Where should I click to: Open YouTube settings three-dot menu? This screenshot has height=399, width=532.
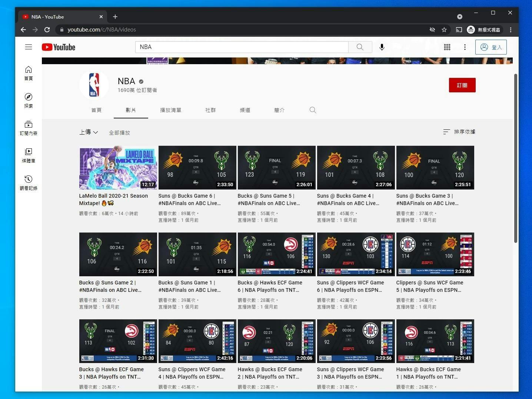(x=465, y=47)
